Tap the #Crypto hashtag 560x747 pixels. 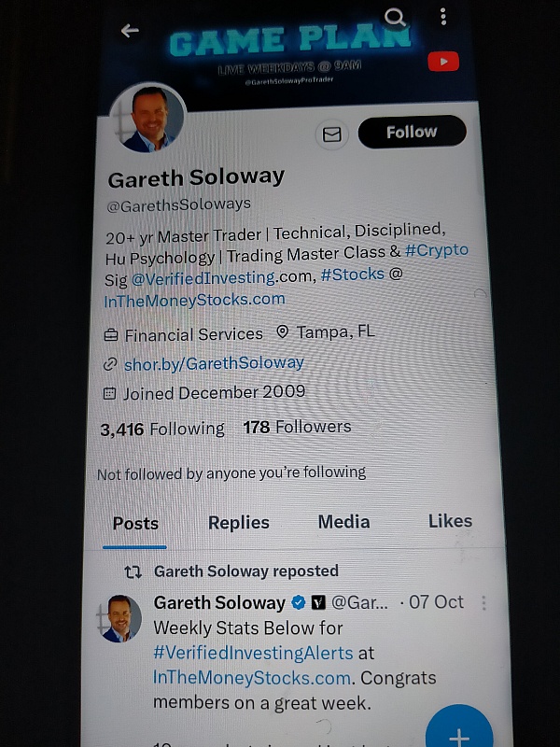[436, 250]
